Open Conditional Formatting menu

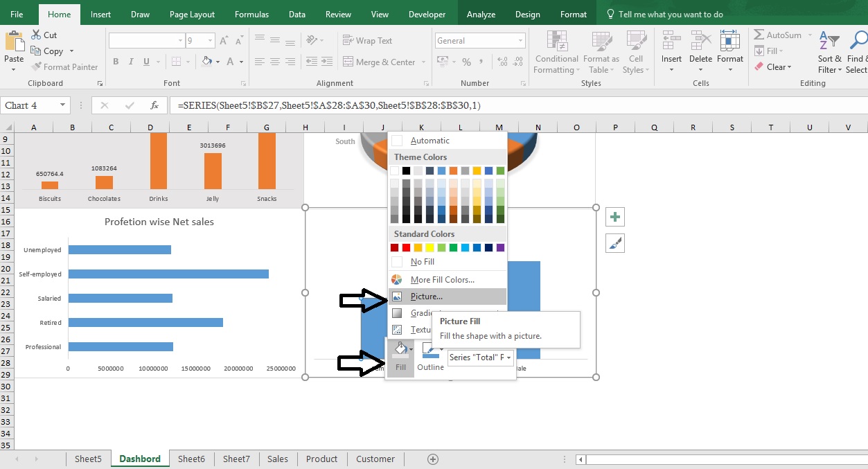[x=557, y=53]
